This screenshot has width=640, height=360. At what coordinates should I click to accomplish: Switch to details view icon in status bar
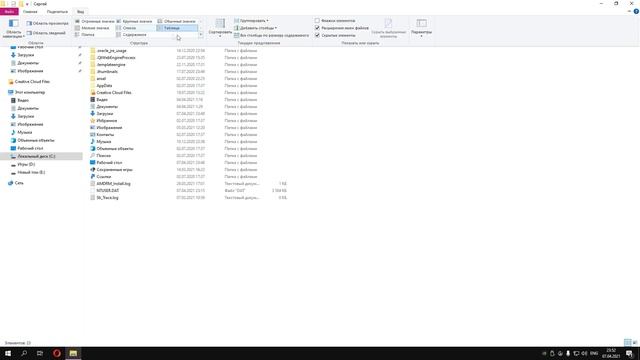[x=627, y=342]
